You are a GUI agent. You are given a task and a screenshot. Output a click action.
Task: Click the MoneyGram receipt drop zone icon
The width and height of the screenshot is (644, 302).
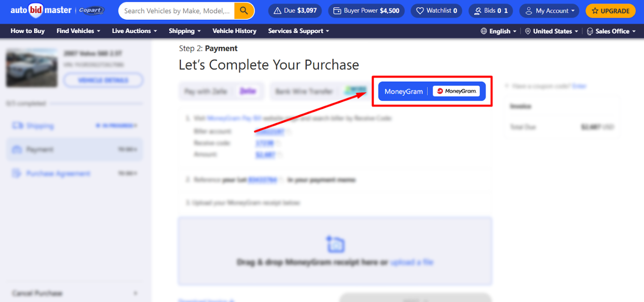pos(335,244)
